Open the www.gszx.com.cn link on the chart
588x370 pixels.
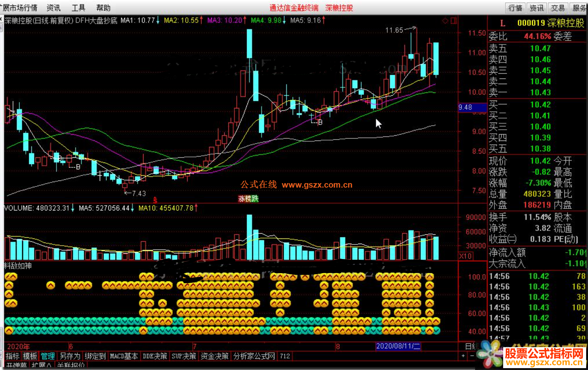click(x=317, y=185)
